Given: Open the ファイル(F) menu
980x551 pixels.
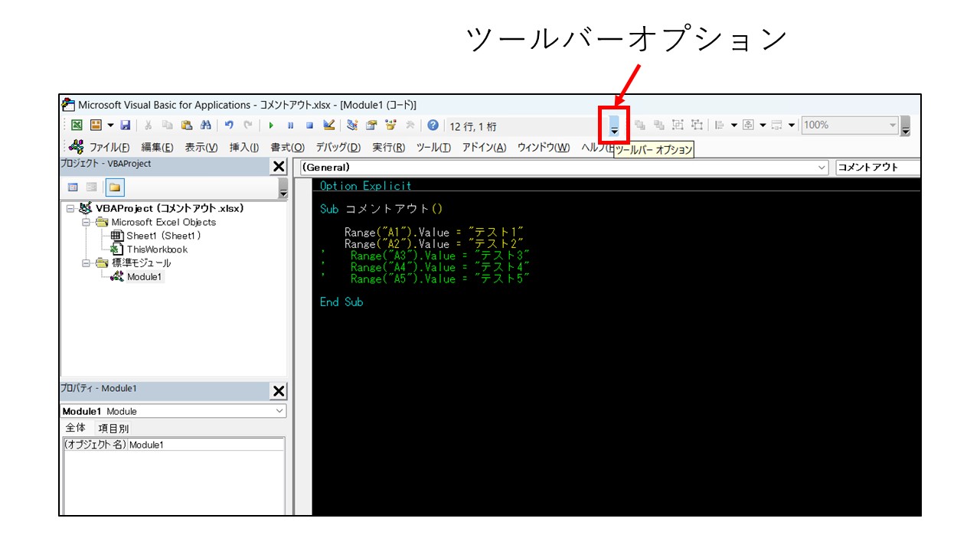Looking at the screenshot, I should [x=109, y=148].
